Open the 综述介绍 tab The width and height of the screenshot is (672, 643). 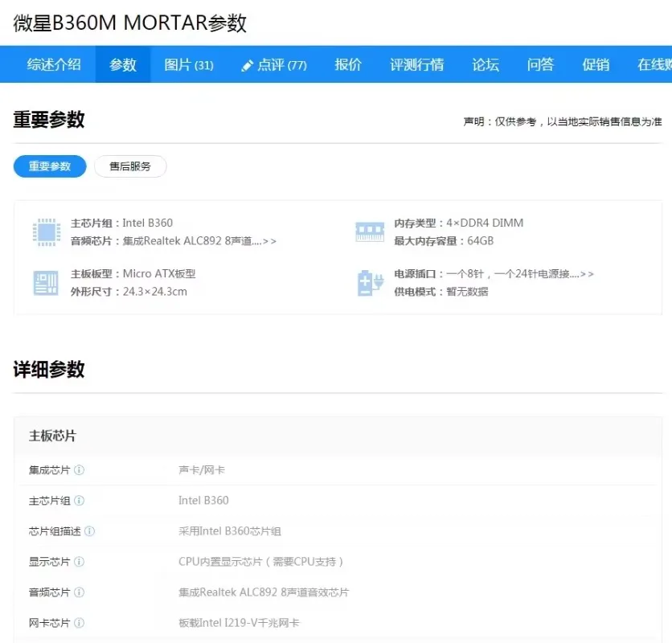(54, 65)
